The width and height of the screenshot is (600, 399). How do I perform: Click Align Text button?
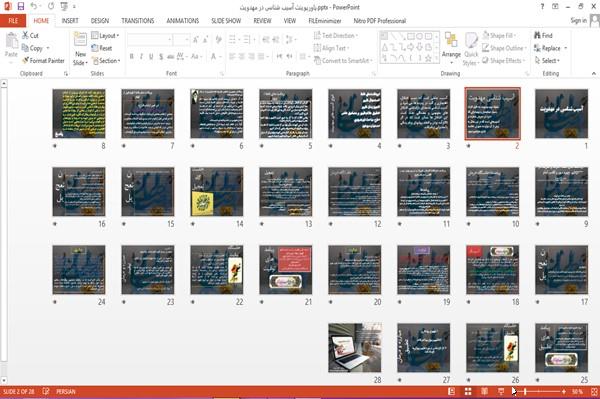331,48
